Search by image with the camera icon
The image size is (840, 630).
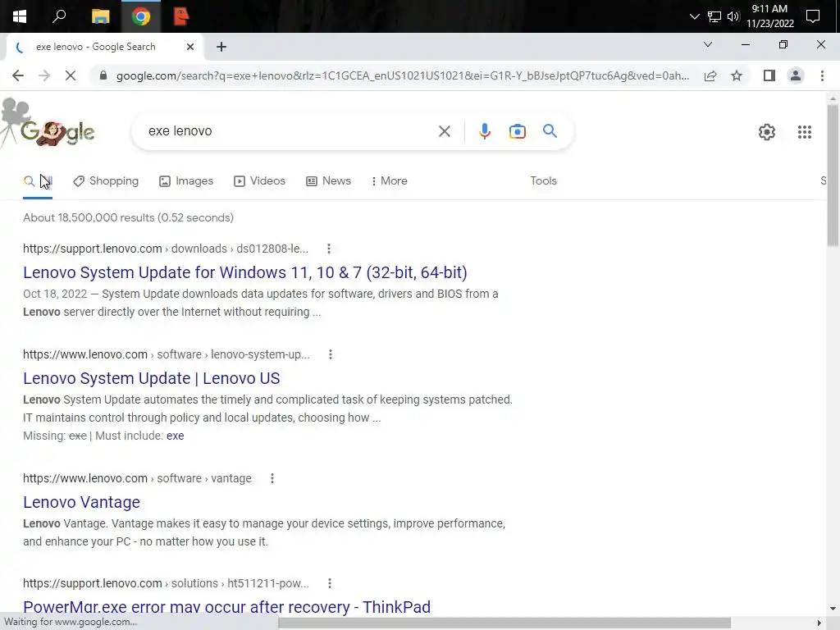click(x=517, y=131)
